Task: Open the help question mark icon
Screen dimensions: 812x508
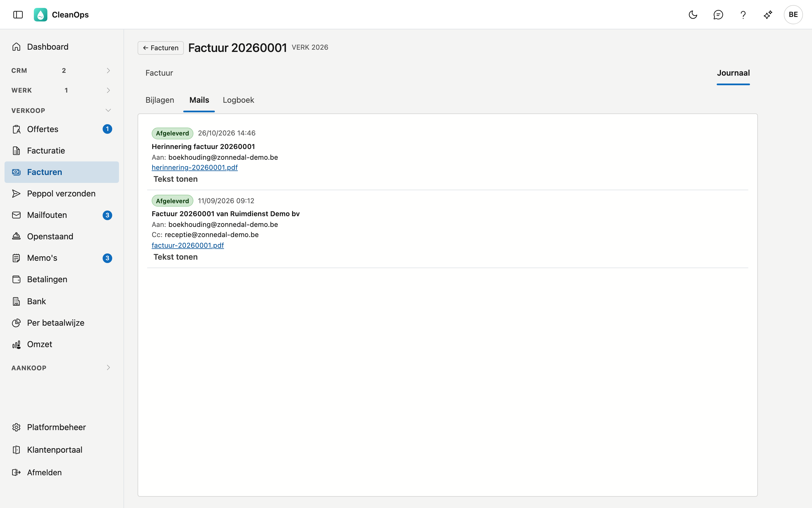Action: 743,14
